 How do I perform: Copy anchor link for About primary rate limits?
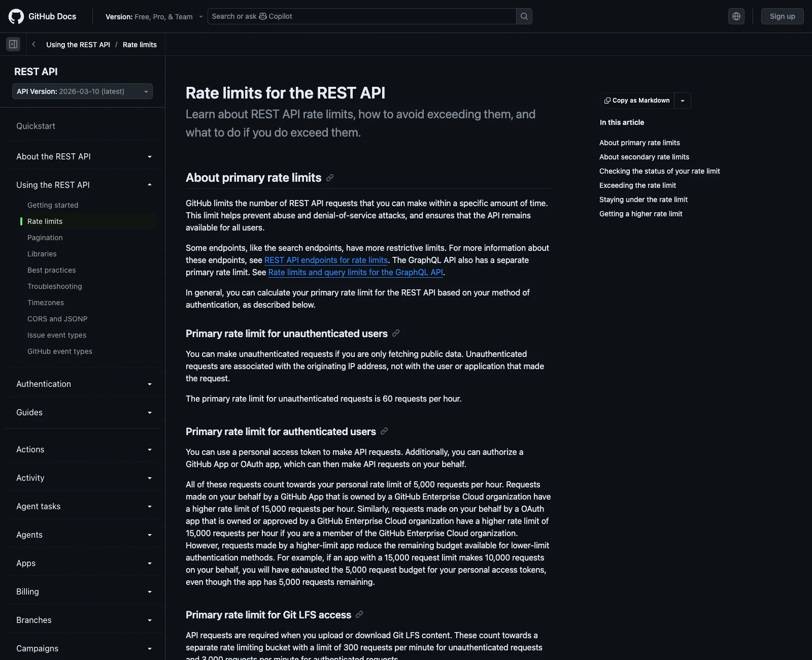[330, 178]
